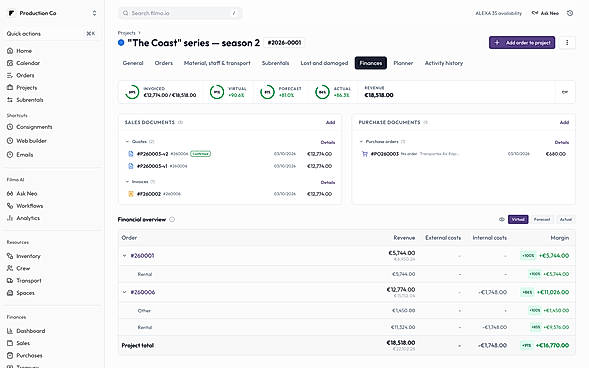Open the Production Co workspace switcher
Image resolution: width=589 pixels, height=368 pixels.
coord(52,13)
